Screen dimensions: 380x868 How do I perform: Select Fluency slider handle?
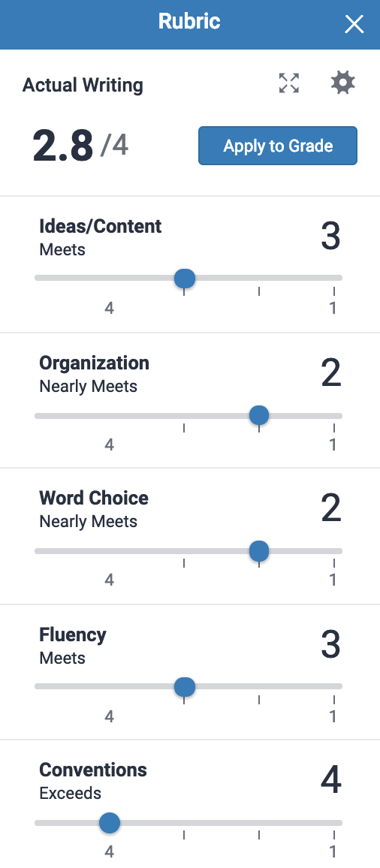tap(185, 687)
